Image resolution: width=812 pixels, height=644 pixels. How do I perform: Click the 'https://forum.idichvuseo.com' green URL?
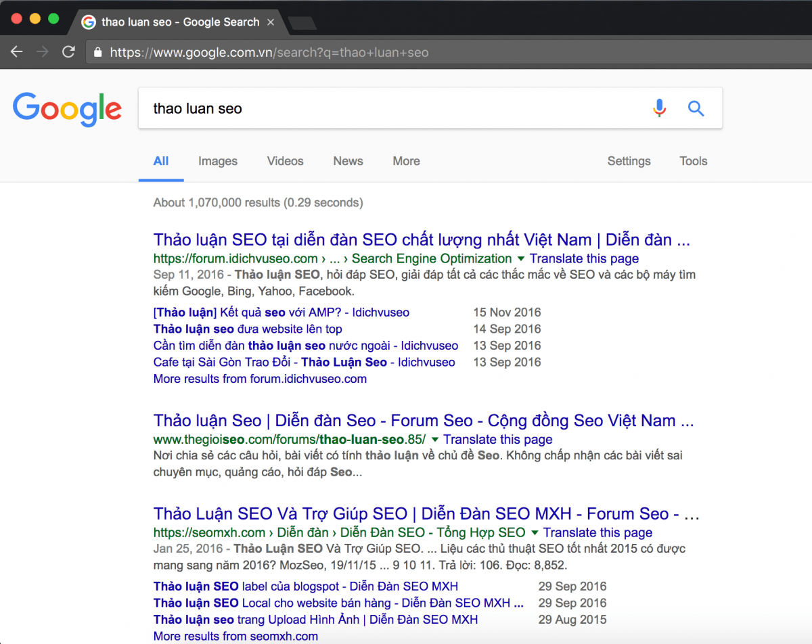tap(235, 258)
